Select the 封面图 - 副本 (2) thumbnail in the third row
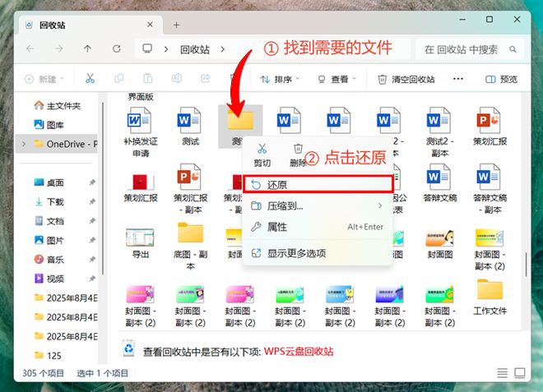543x392 pixels. click(x=490, y=249)
